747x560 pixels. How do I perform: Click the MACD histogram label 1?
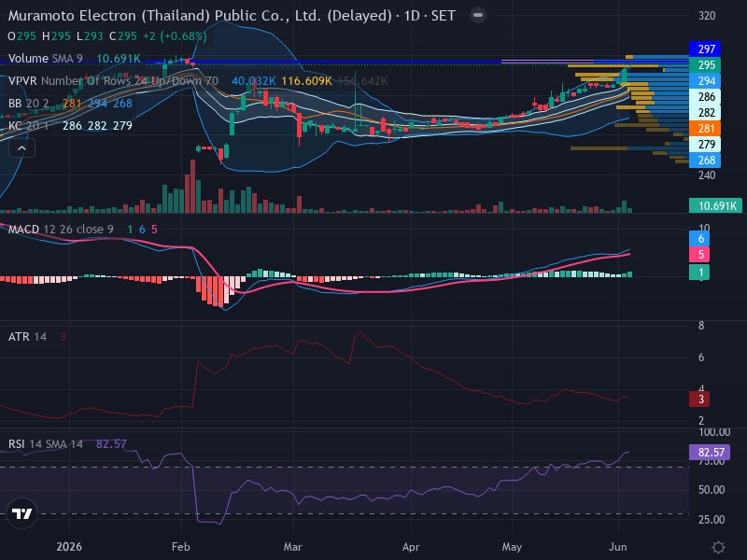(699, 273)
